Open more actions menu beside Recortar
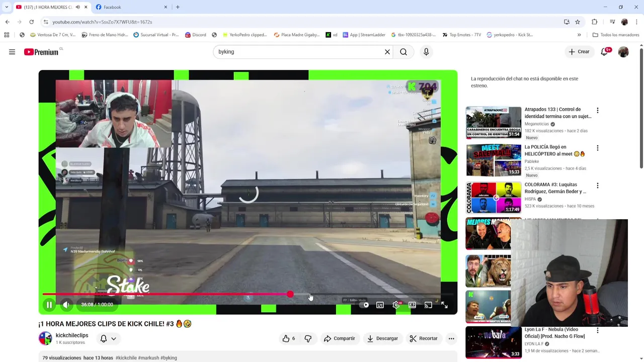This screenshot has height=362, width=644. point(451,338)
